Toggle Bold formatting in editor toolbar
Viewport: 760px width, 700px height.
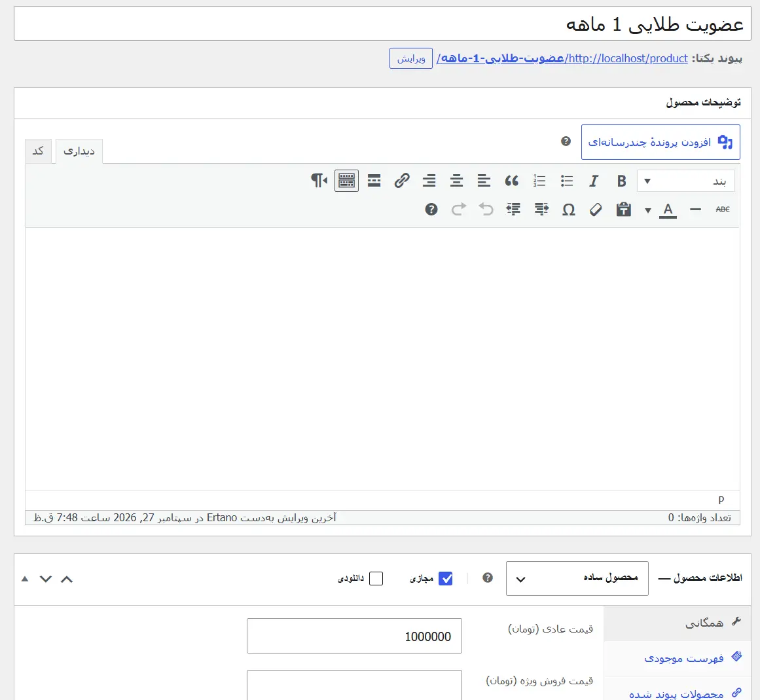621,181
